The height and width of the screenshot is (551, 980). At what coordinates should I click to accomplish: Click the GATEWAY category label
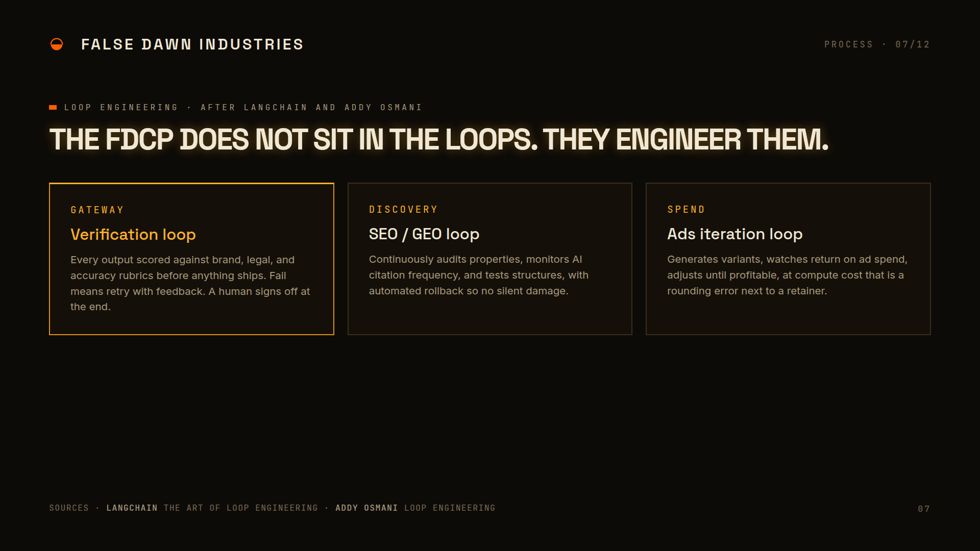click(97, 210)
